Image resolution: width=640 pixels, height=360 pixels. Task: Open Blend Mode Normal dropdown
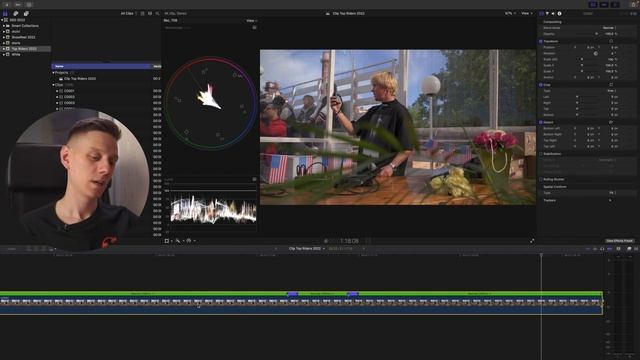point(610,28)
